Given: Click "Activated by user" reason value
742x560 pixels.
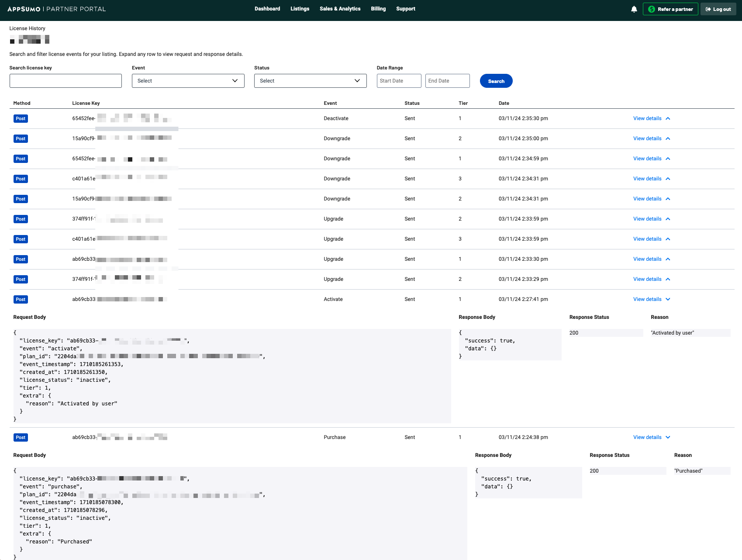Looking at the screenshot, I should click(673, 333).
